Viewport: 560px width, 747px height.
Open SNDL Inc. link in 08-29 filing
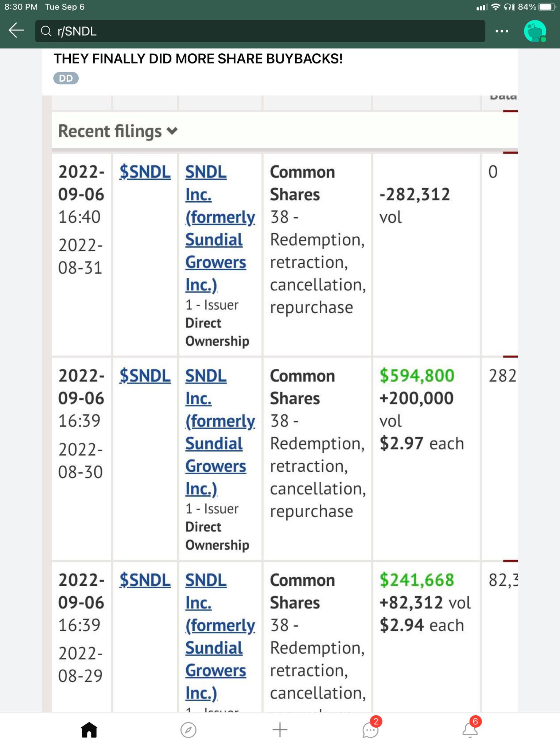click(220, 636)
